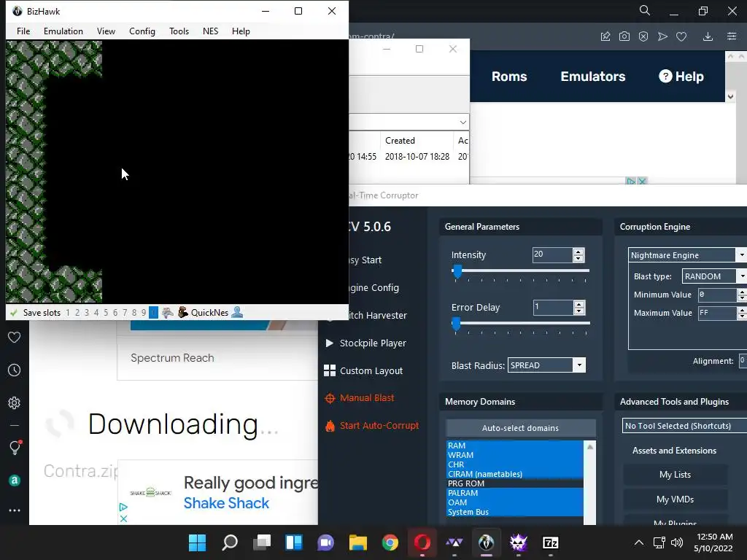Viewport: 747px width, 560px height.
Task: Click the Intensity slider handle
Action: click(x=457, y=271)
